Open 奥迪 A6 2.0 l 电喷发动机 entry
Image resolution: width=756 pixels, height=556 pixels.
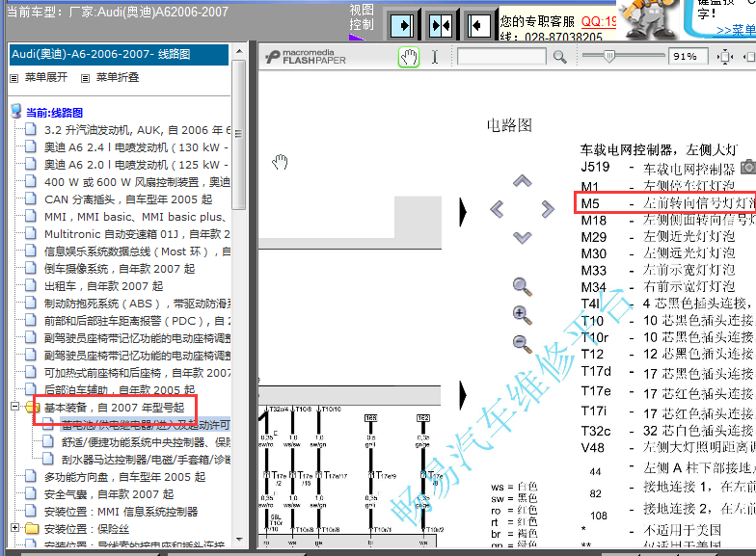[137, 165]
